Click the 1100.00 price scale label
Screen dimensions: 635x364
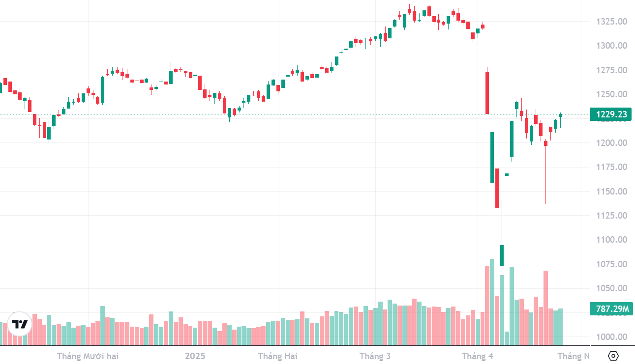(611, 240)
